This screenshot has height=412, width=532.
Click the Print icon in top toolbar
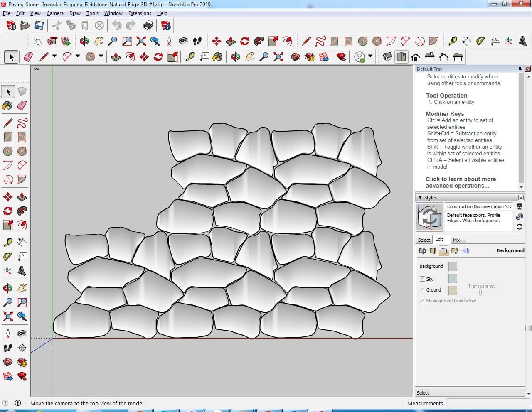(148, 26)
